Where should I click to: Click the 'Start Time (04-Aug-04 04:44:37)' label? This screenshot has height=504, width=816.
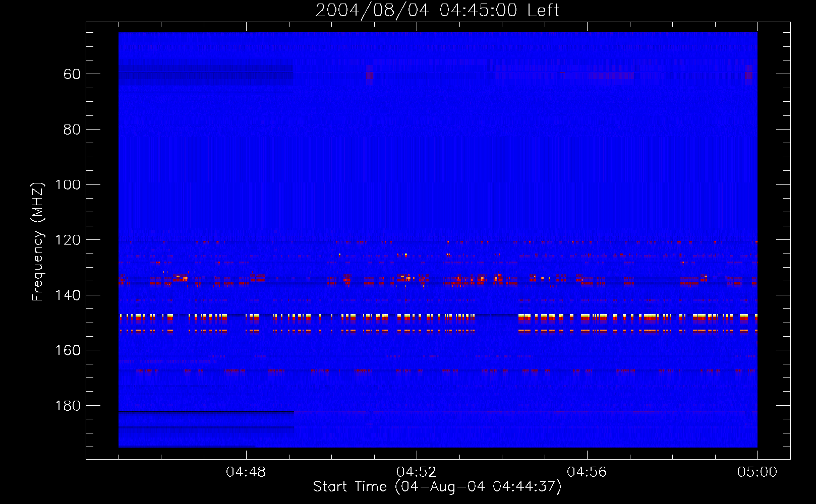[437, 487]
